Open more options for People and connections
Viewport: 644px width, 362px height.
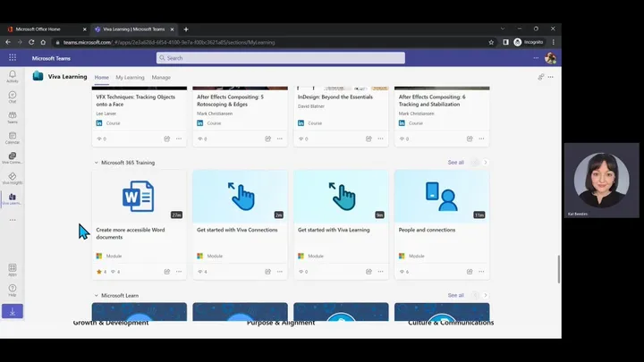click(481, 272)
